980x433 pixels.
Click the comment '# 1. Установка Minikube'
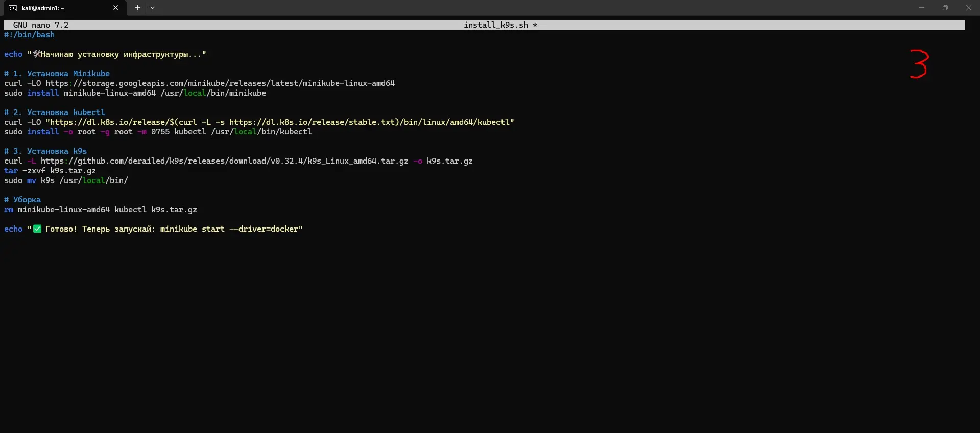[x=57, y=74]
